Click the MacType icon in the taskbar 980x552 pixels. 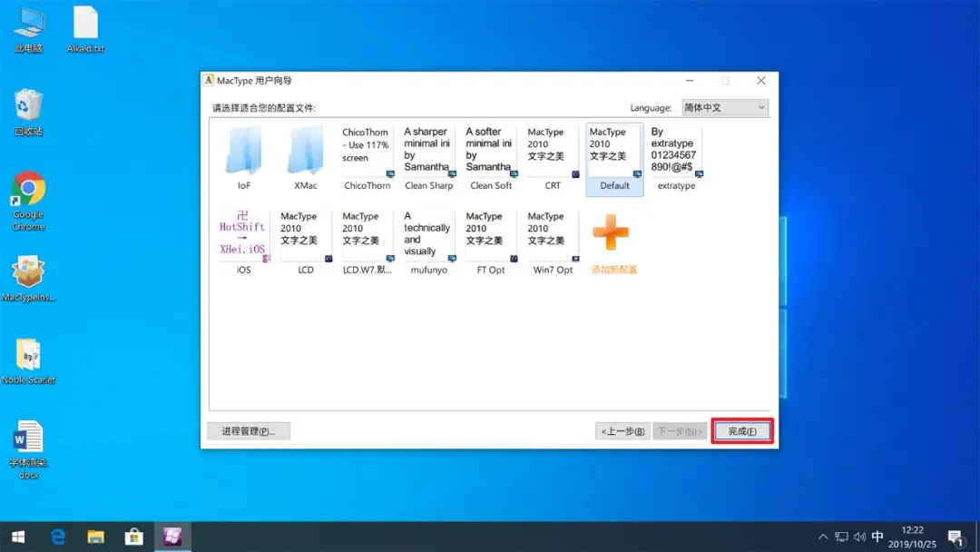click(171, 536)
